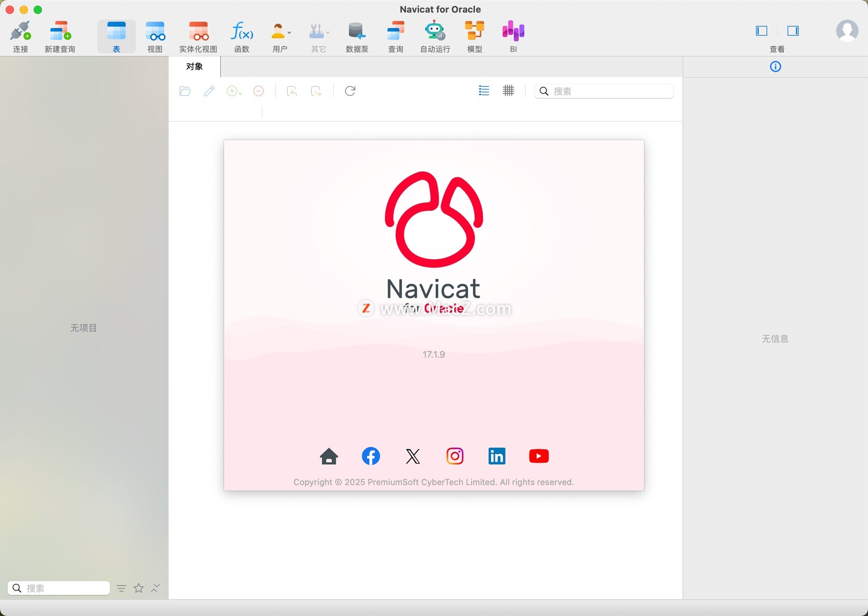Click the version number 17.1.9
868x616 pixels.
434,355
